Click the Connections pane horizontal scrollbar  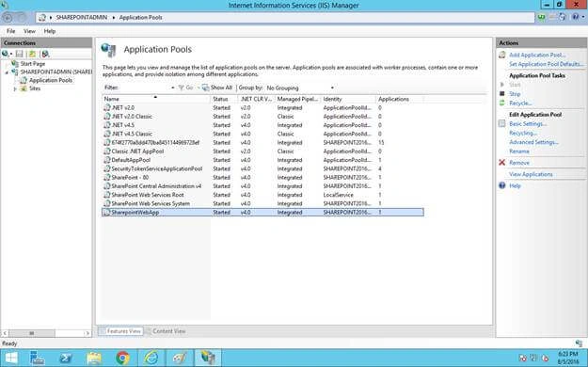click(46, 333)
